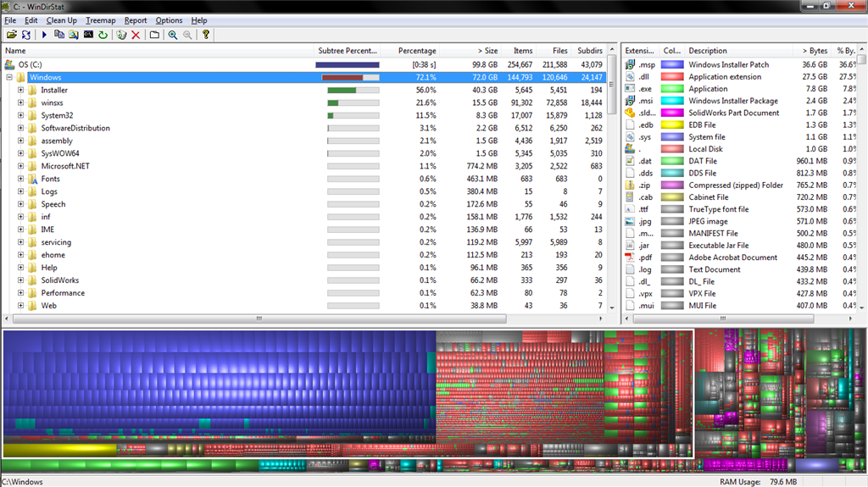Open the File menu
The image size is (868, 487).
click(x=10, y=20)
